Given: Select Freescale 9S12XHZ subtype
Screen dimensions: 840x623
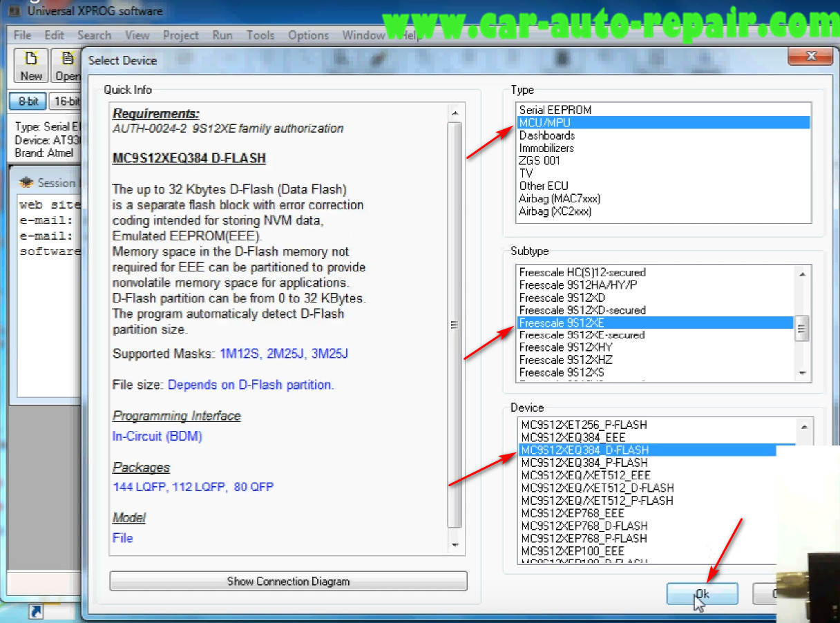Looking at the screenshot, I should pyautogui.click(x=655, y=360).
